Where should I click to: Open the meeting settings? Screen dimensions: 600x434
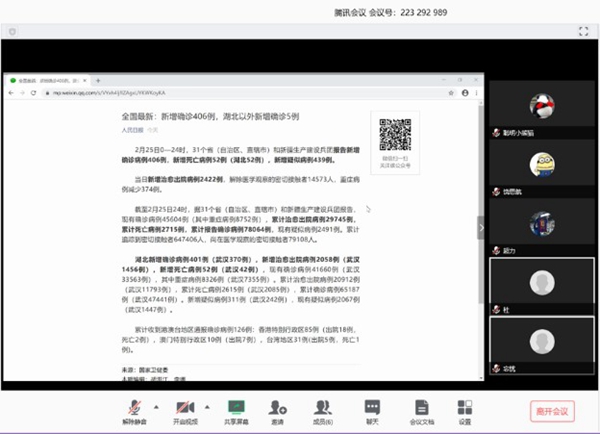[464, 409]
